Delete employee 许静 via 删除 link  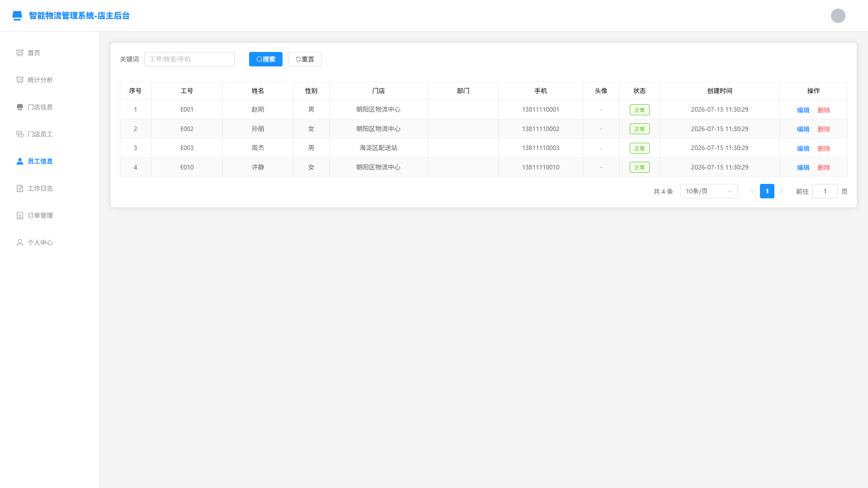[824, 167]
